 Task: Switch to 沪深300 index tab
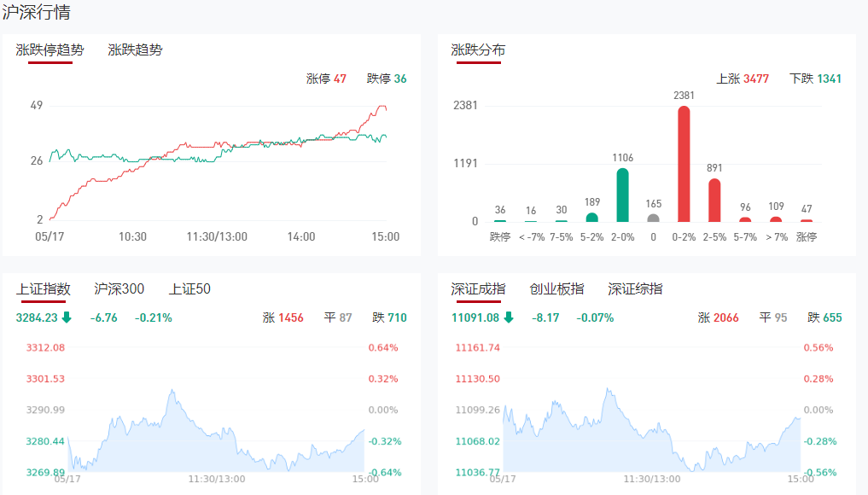pyautogui.click(x=119, y=289)
